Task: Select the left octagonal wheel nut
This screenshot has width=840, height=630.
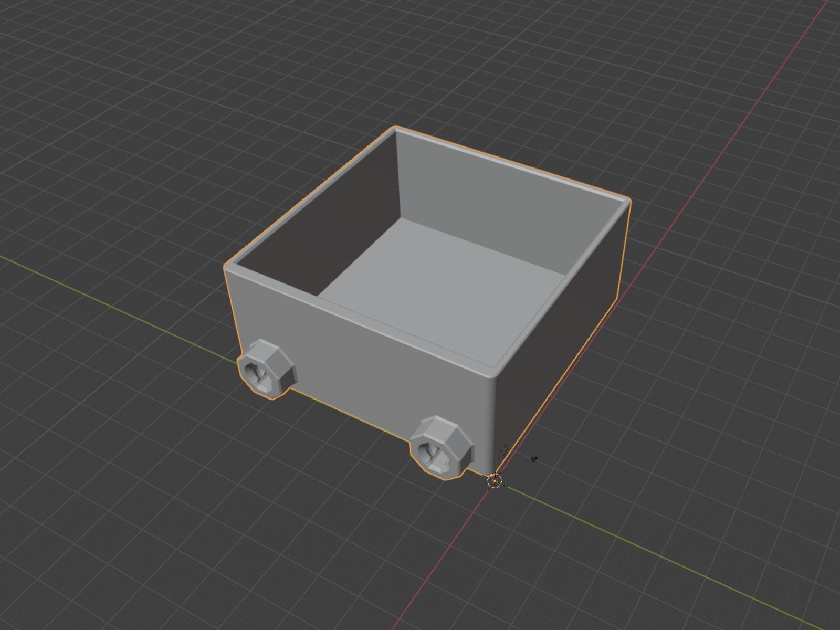Action: (267, 369)
